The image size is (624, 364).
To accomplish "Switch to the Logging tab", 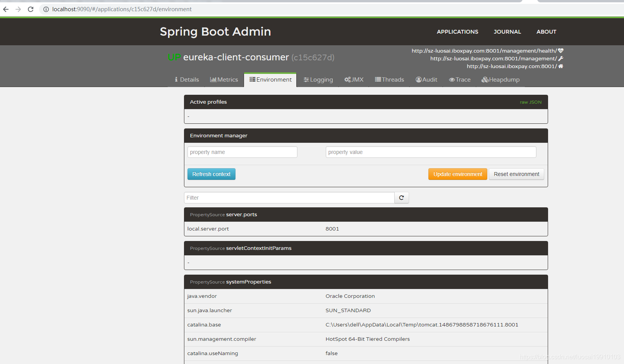I will pos(318,80).
